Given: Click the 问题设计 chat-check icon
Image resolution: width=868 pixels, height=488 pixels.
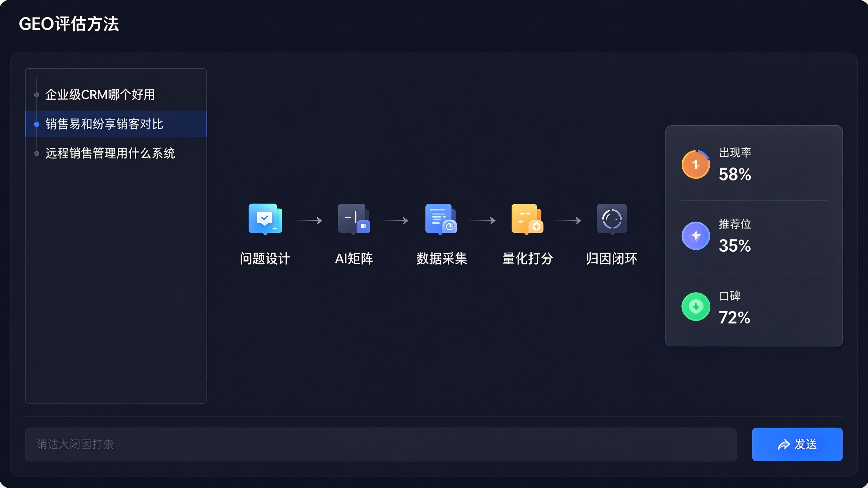Looking at the screenshot, I should tap(265, 219).
